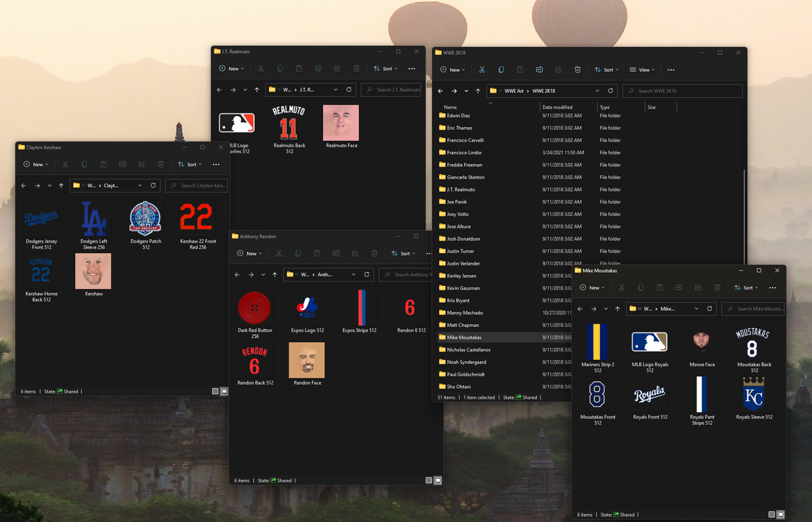Click Search Anthony Rendon field

pyautogui.click(x=405, y=275)
